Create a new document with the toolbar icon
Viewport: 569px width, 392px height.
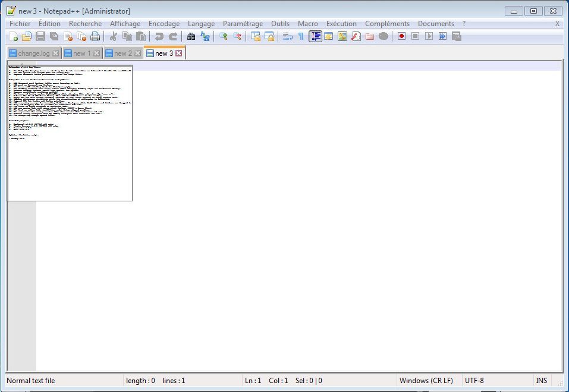point(12,36)
